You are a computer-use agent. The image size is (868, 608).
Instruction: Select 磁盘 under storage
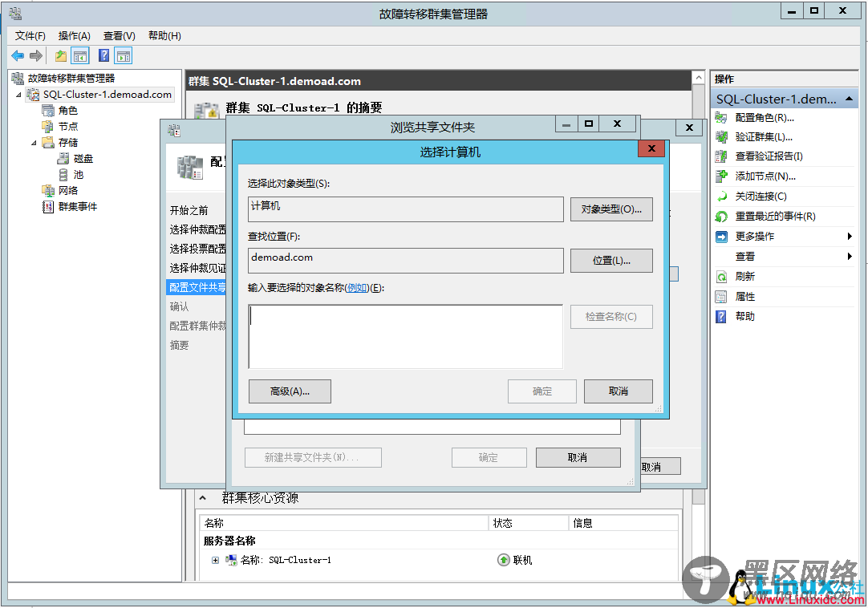(83, 159)
